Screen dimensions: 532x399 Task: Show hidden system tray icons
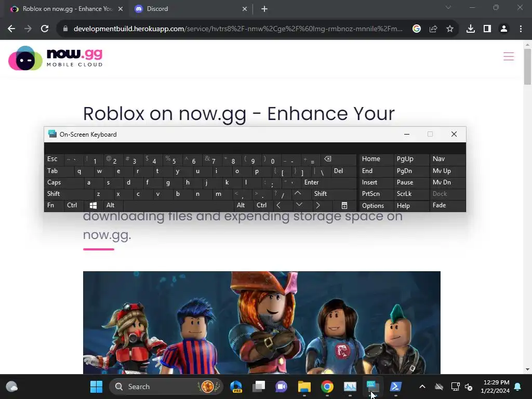coord(422,387)
